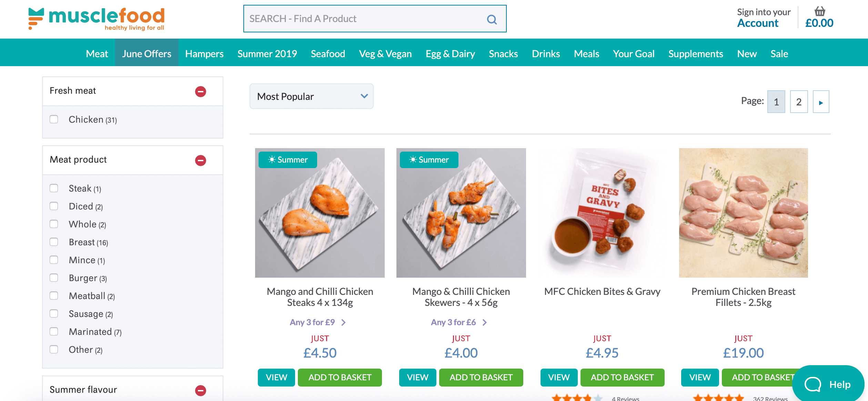Collapse the Meat product filter section
868x401 pixels.
[200, 160]
